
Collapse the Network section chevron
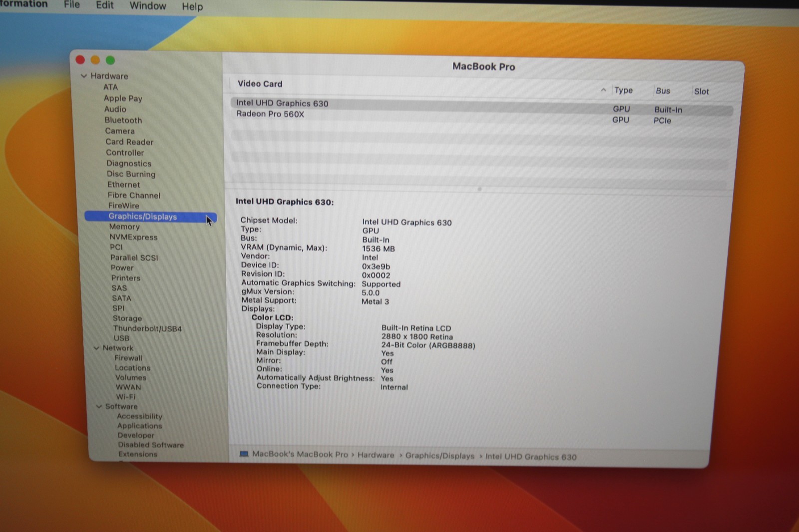coord(96,348)
